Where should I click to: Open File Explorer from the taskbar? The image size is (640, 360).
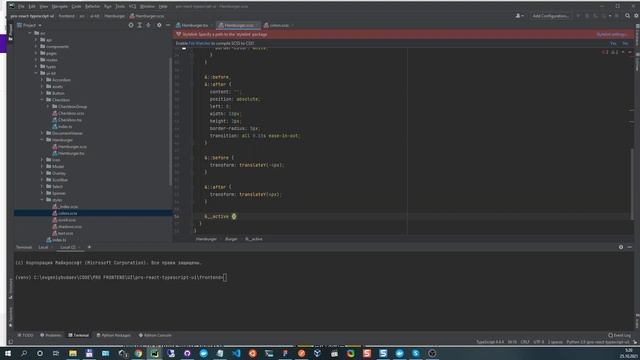click(x=73, y=353)
